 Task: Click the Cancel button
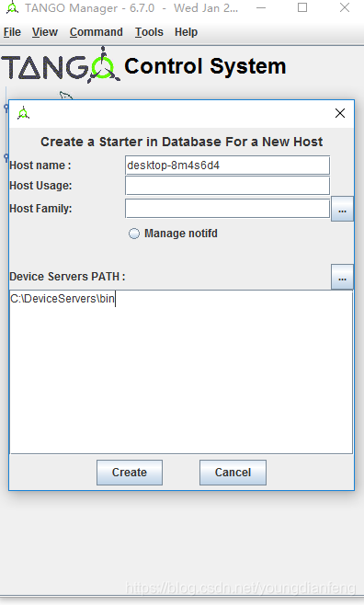(233, 473)
